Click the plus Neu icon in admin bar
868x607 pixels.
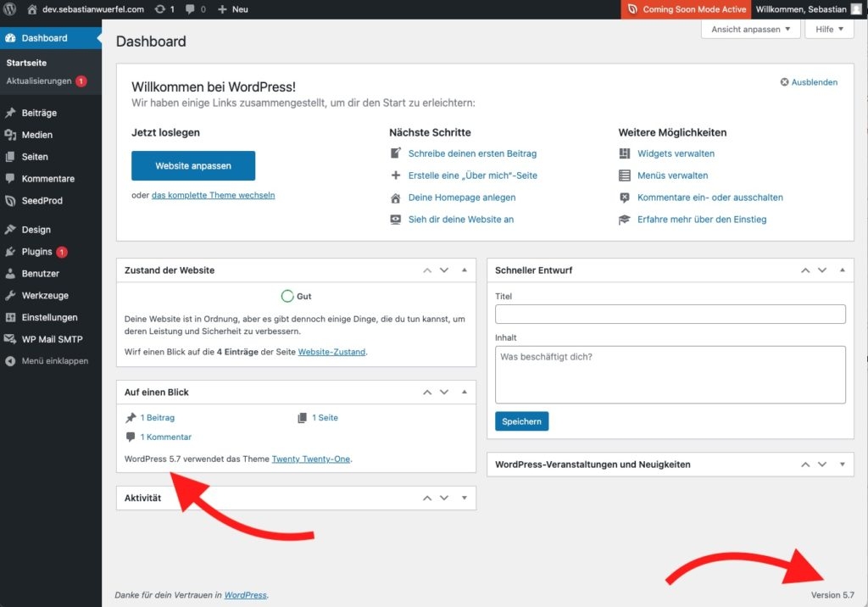(x=223, y=9)
